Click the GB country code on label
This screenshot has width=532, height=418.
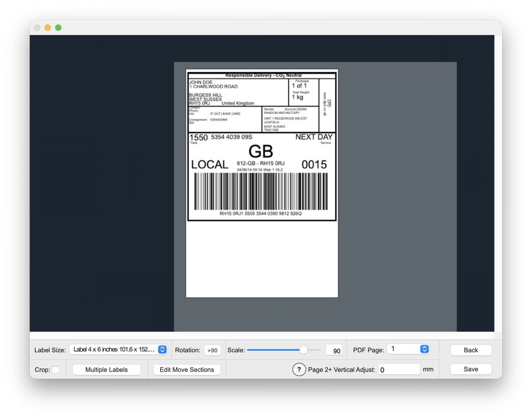[261, 151]
